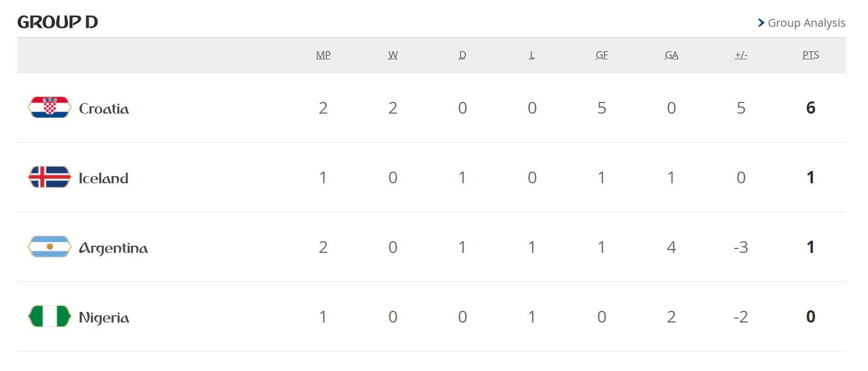This screenshot has height=371, width=868.
Task: Click the Croatia flag icon
Action: [x=50, y=107]
